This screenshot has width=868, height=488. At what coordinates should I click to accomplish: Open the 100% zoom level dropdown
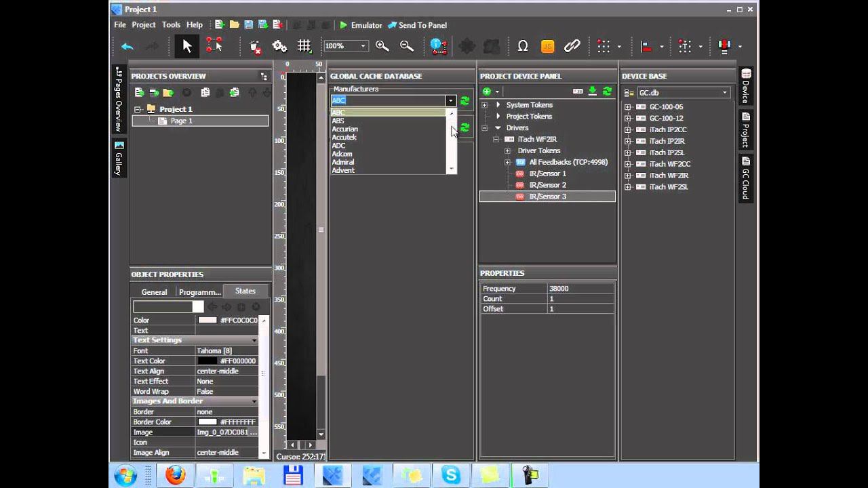click(363, 46)
